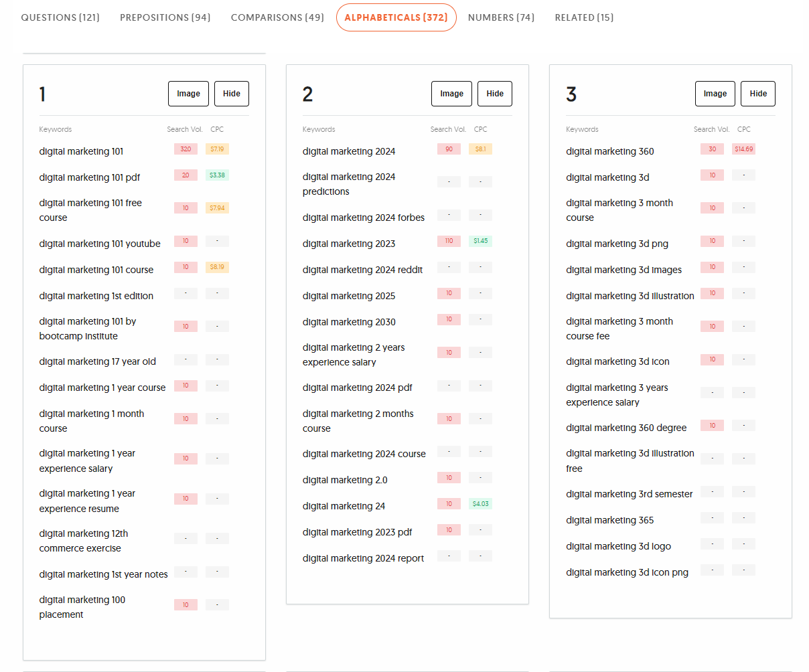The height and width of the screenshot is (672, 809).
Task: Click Image button in card 1
Action: [x=188, y=94]
